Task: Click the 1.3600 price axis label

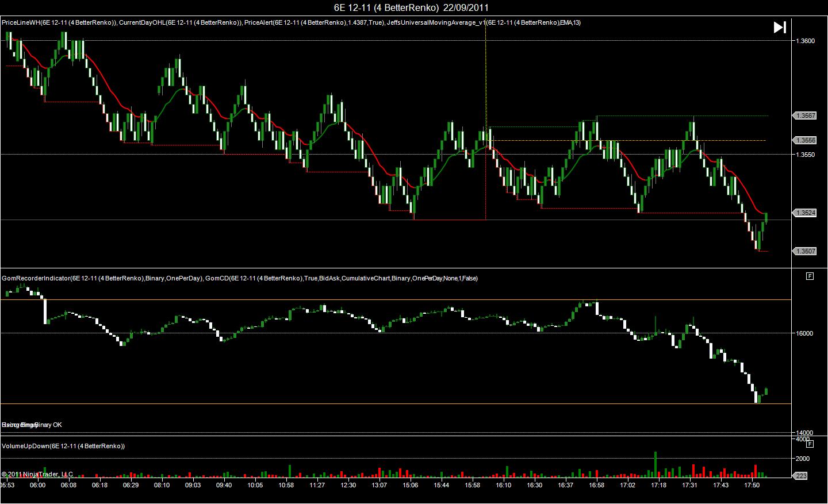Action: click(x=806, y=41)
